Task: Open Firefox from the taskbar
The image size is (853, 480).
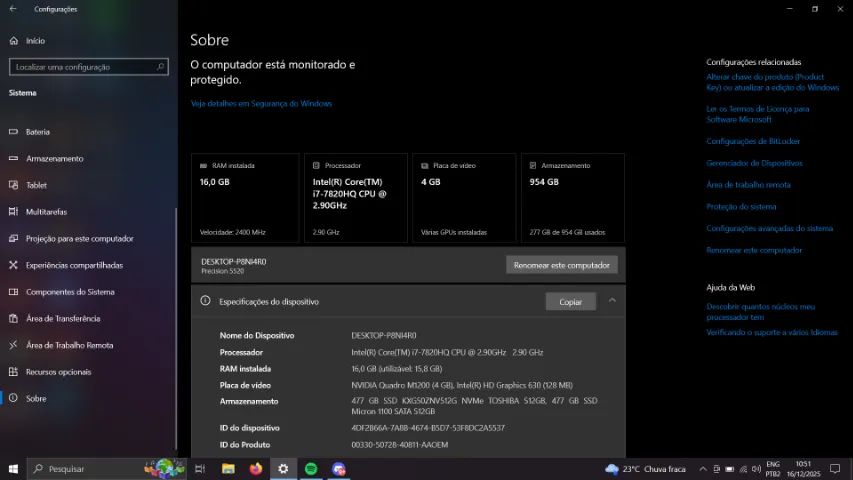Action: (256, 469)
